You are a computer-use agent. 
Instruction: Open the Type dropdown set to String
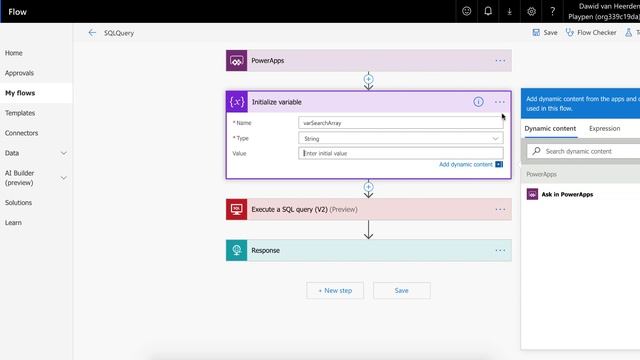(x=400, y=138)
